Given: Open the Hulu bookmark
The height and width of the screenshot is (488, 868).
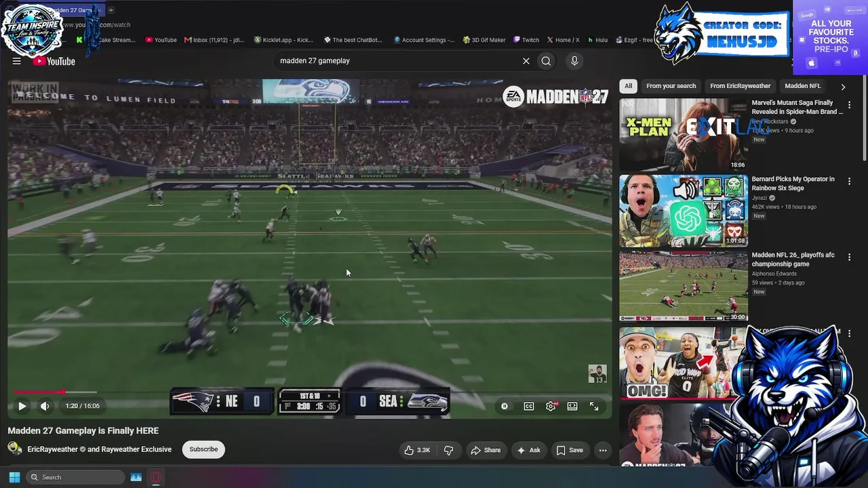Looking at the screenshot, I should [597, 40].
